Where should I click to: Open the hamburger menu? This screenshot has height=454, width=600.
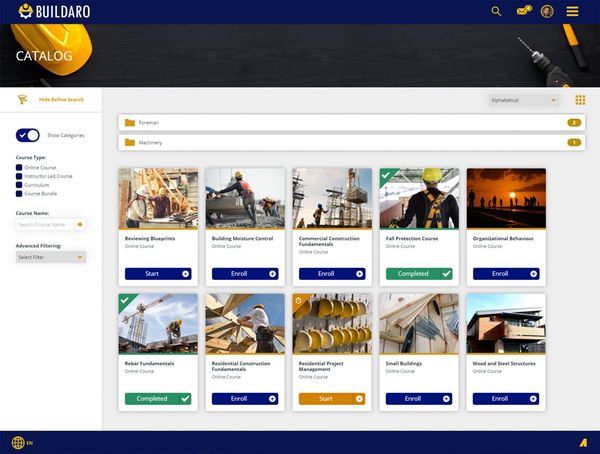572,11
